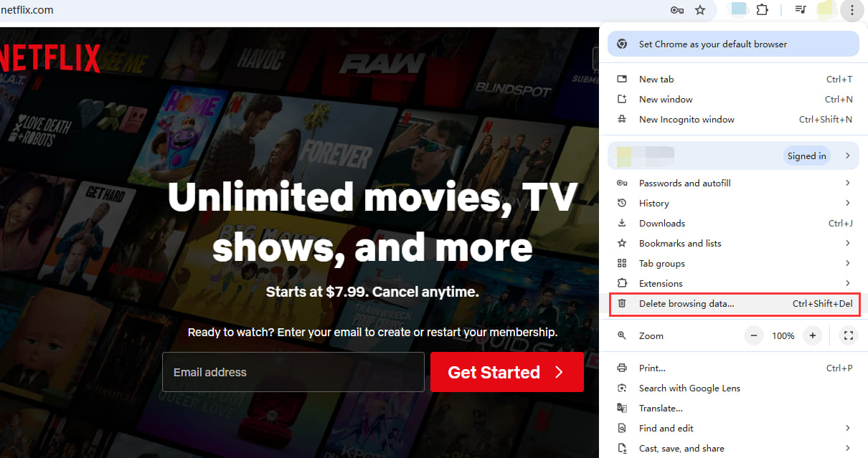Click the Unlimited movies headline text
Image resolution: width=868 pixels, height=458 pixels.
(x=372, y=221)
